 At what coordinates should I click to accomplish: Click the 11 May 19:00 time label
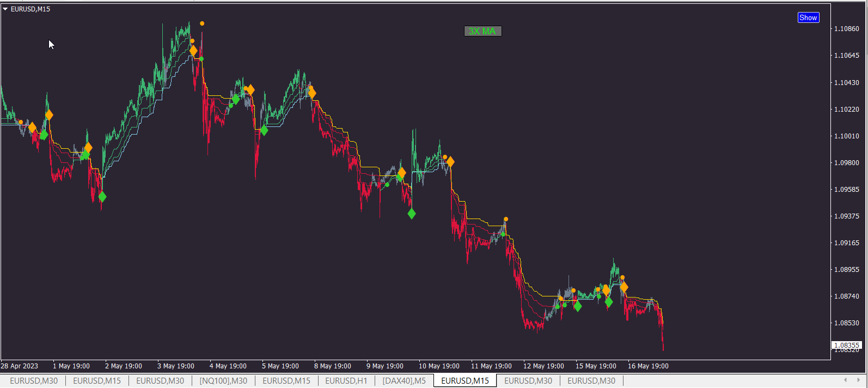tap(491, 366)
